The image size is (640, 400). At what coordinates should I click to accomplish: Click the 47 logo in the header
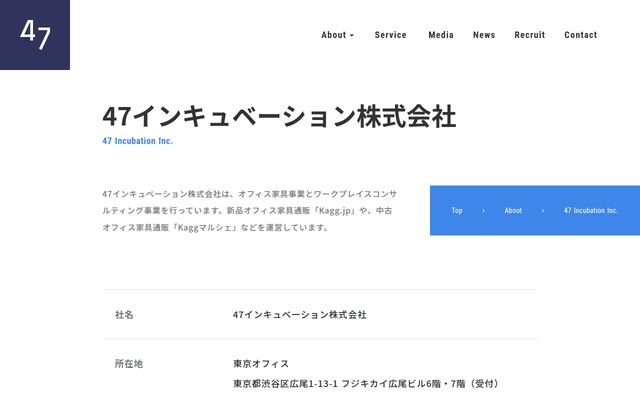[35, 35]
